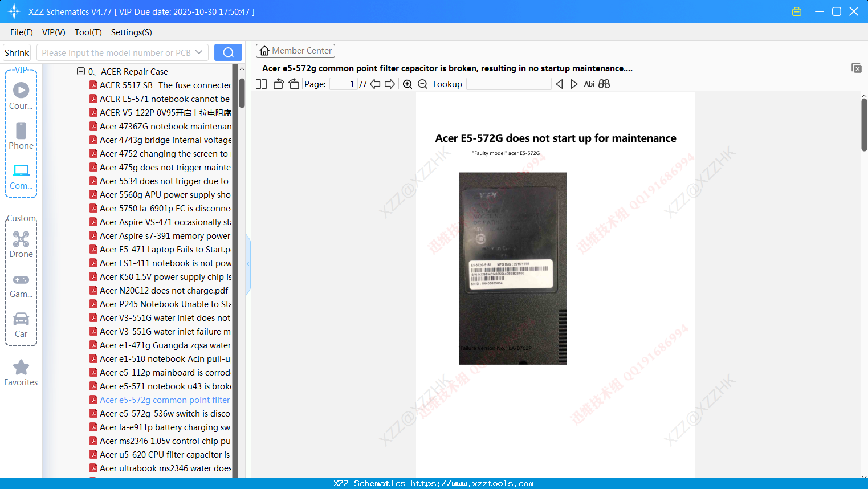Rotate page counterclockwise
This screenshot has width=868, height=489.
point(278,84)
